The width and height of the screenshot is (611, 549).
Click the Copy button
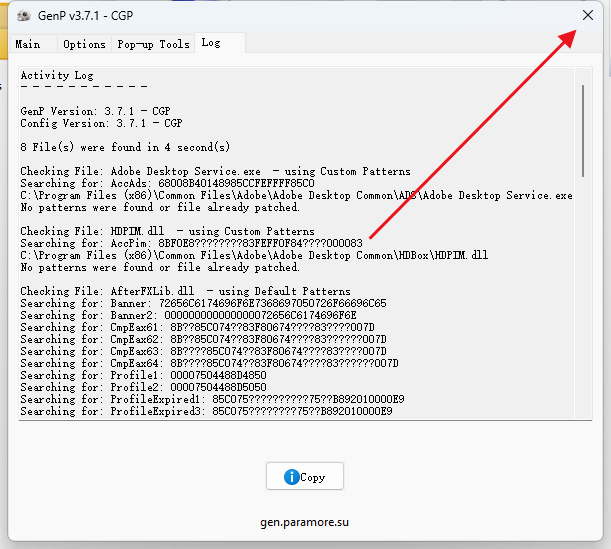[x=305, y=476]
